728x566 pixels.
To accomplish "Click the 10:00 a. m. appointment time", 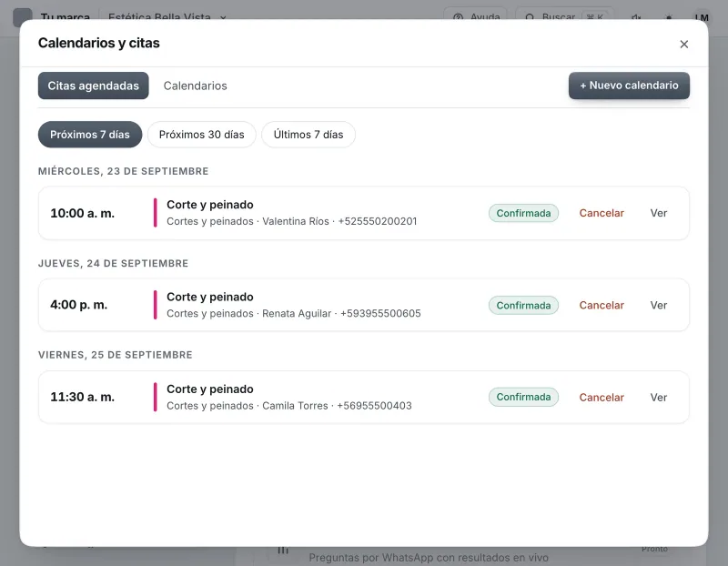I will click(82, 213).
